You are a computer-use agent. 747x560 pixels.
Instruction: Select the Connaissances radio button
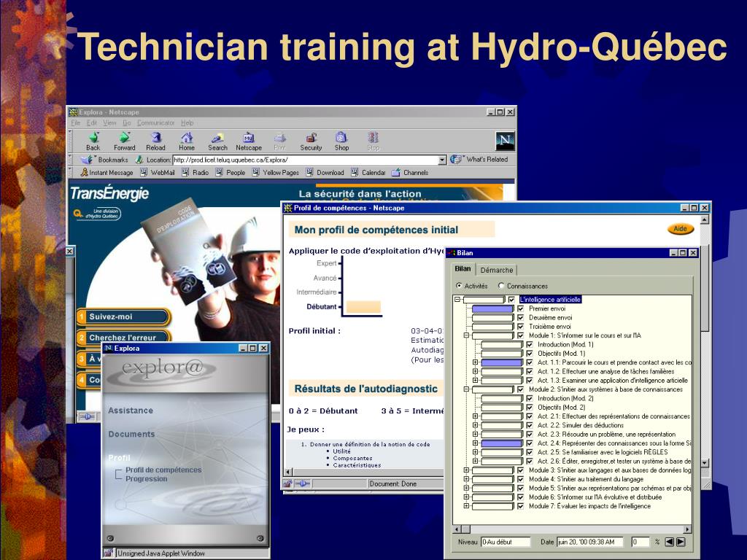coord(501,286)
